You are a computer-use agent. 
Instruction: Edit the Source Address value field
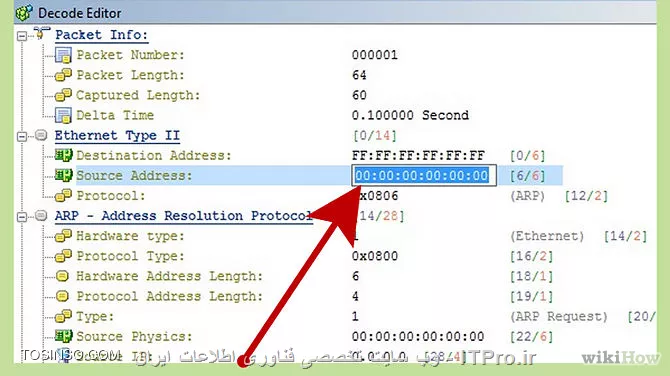(x=424, y=176)
